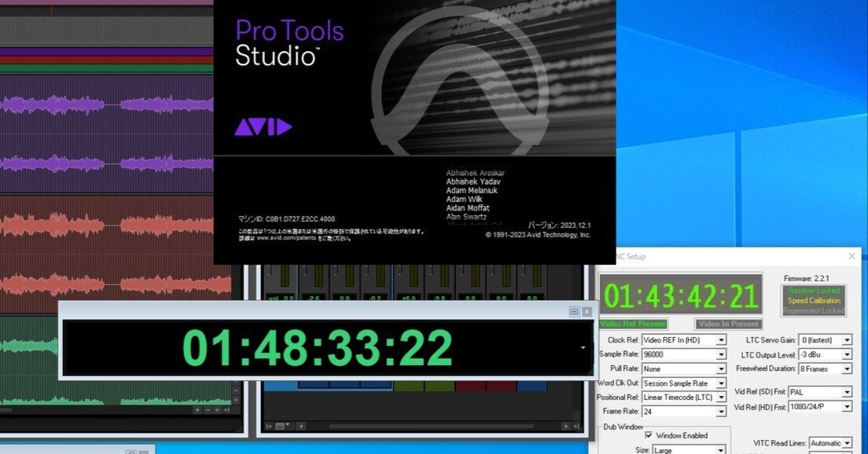The image size is (868, 454).
Task: Click the 01:43:42:21 SYNC timecode display
Action: [x=680, y=296]
